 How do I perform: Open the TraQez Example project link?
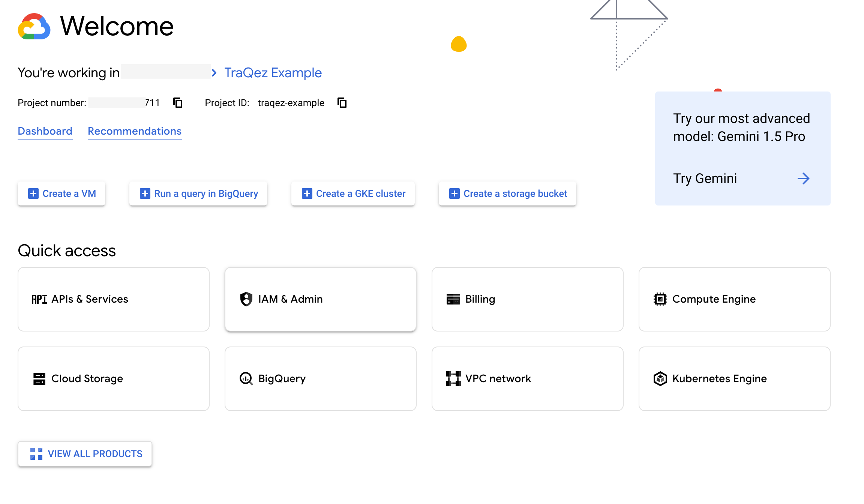[x=273, y=73]
